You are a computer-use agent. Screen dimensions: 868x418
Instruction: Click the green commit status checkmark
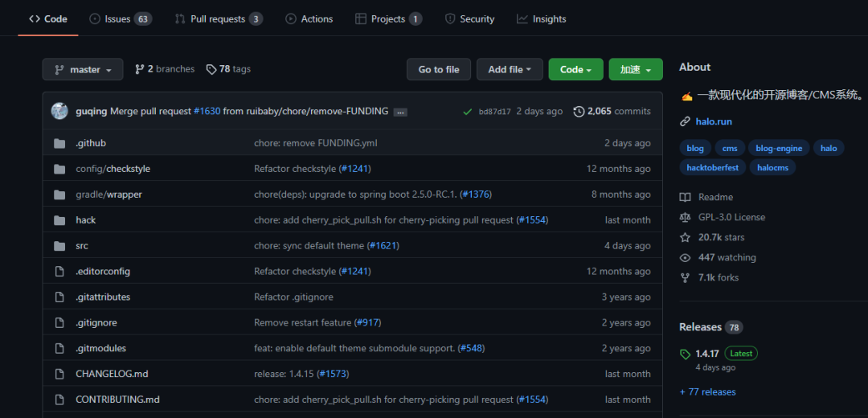click(x=467, y=112)
